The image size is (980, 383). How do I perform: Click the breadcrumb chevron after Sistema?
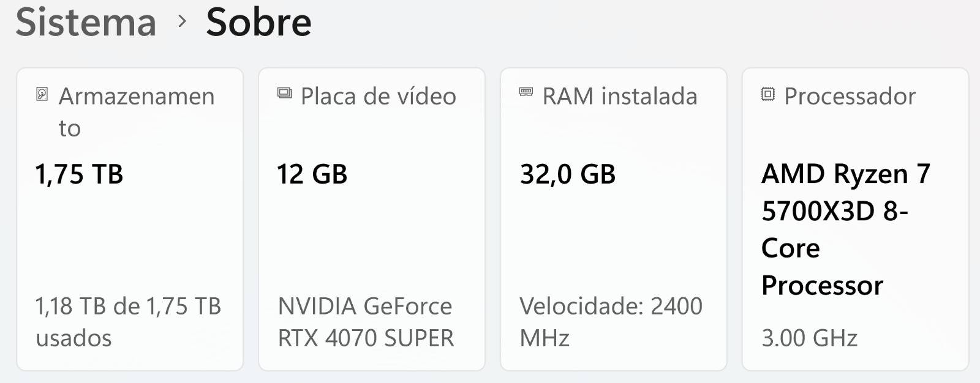pos(181,21)
